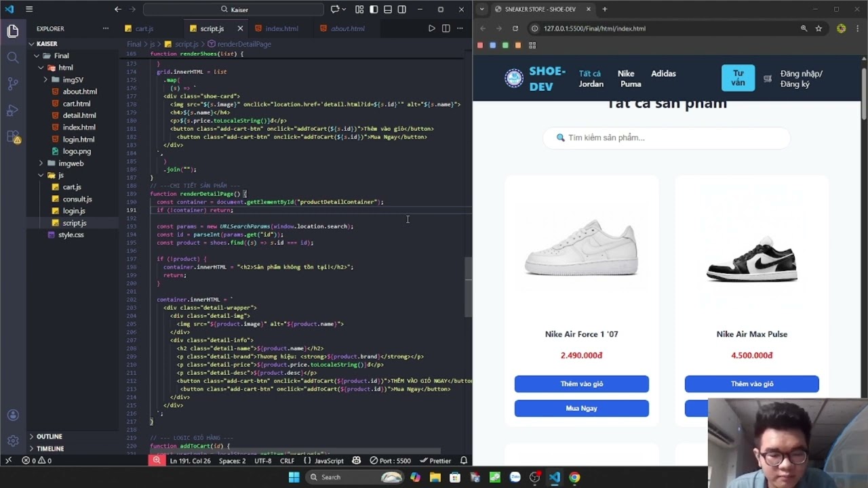Close the script.js tab
The width and height of the screenshot is (868, 488).
240,28
